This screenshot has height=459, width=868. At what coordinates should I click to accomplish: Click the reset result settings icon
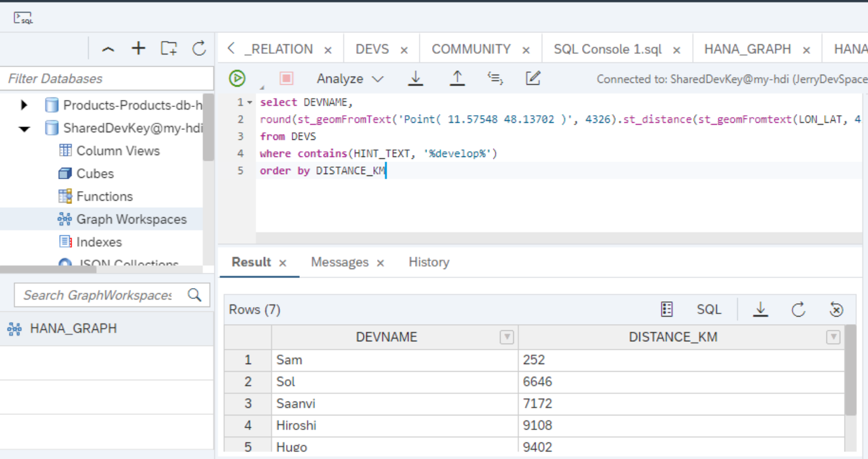coord(836,309)
